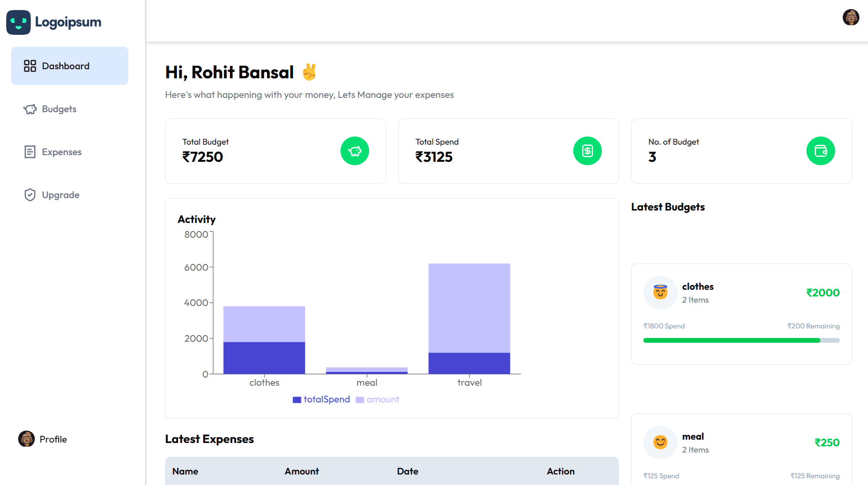Toggle totalSpend series in chart legend
This screenshot has height=485, width=868.
tap(321, 400)
